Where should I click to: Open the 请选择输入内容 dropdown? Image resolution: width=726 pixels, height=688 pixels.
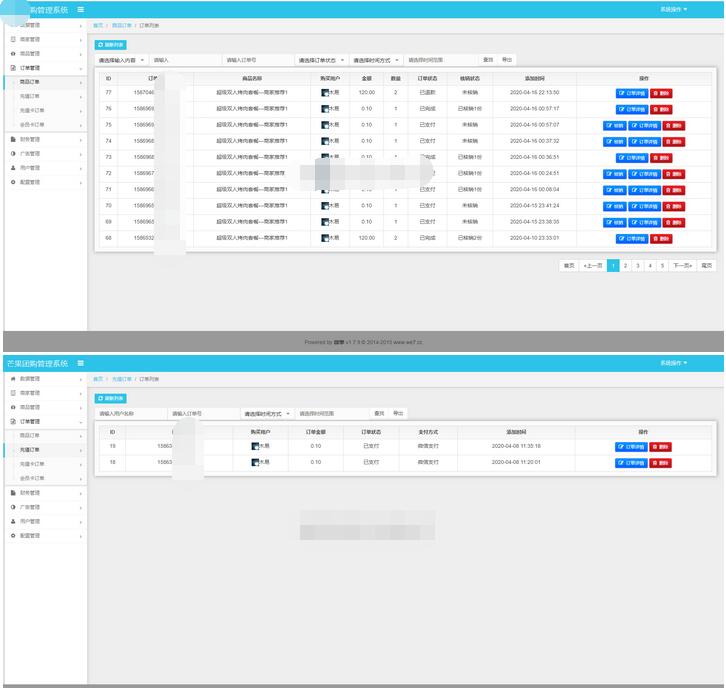point(121,61)
